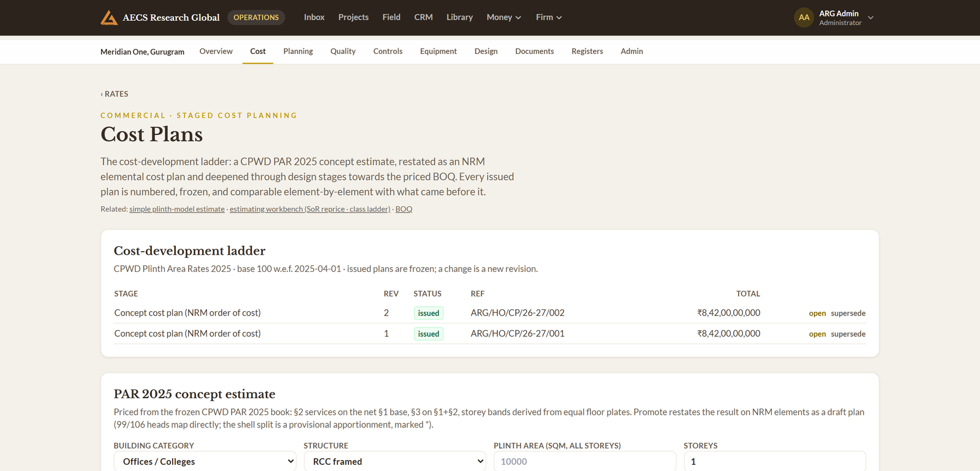Viewport: 980px width, 471px height.
Task: Switch to the Planning tab
Action: (298, 51)
